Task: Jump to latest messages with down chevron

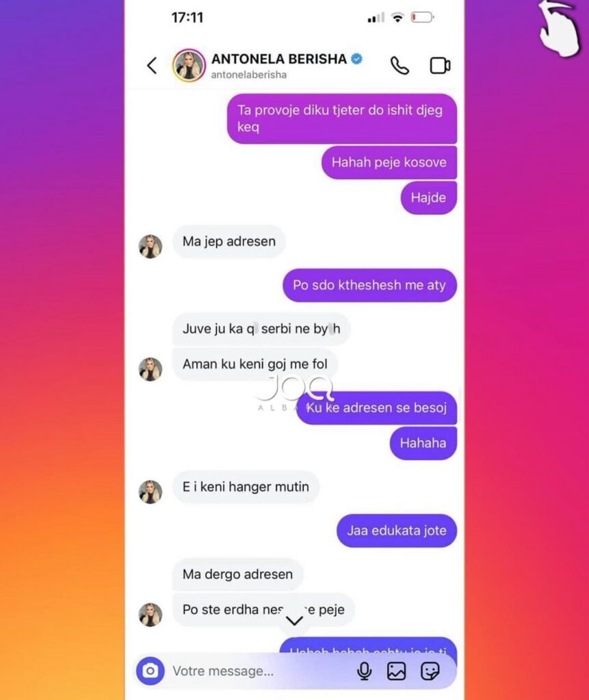Action: point(294,621)
